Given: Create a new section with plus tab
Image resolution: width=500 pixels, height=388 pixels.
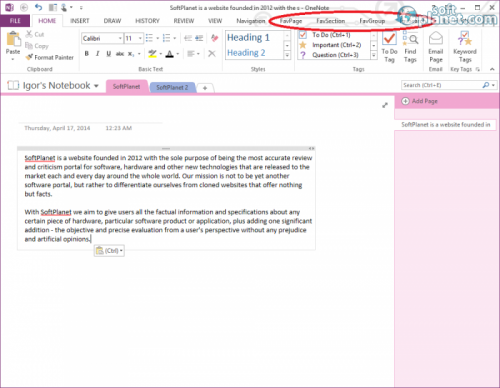Looking at the screenshot, I should pyautogui.click(x=205, y=88).
